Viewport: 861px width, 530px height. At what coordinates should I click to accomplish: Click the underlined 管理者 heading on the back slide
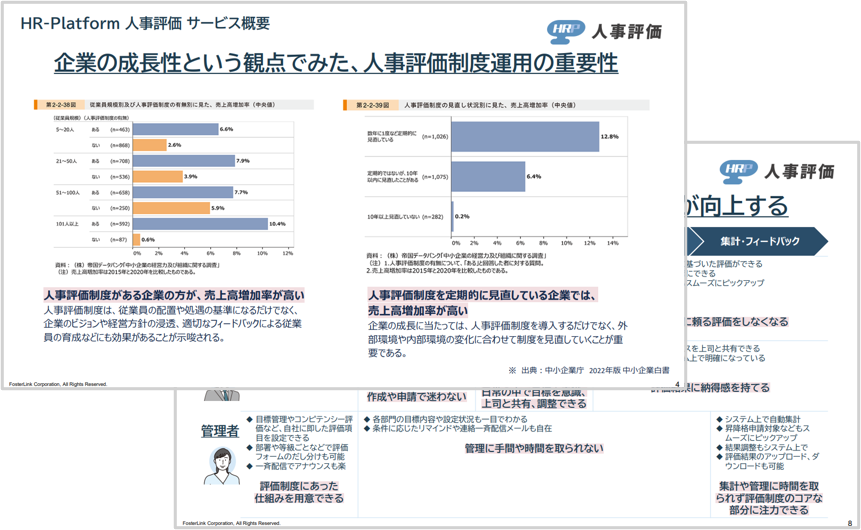point(220,431)
